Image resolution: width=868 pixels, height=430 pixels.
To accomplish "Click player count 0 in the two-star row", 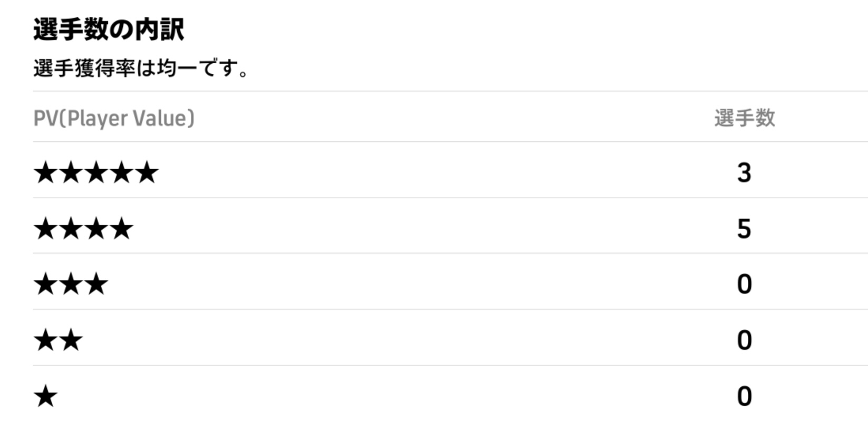I will 744,340.
